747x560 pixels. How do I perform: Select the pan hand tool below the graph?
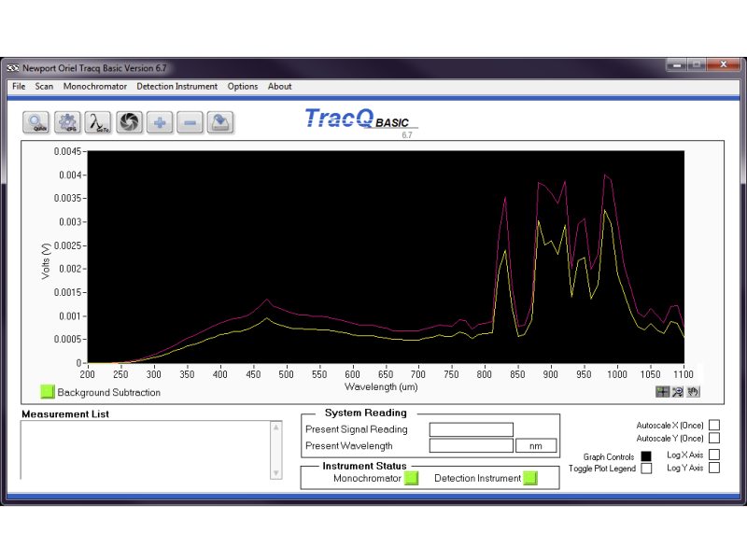691,392
